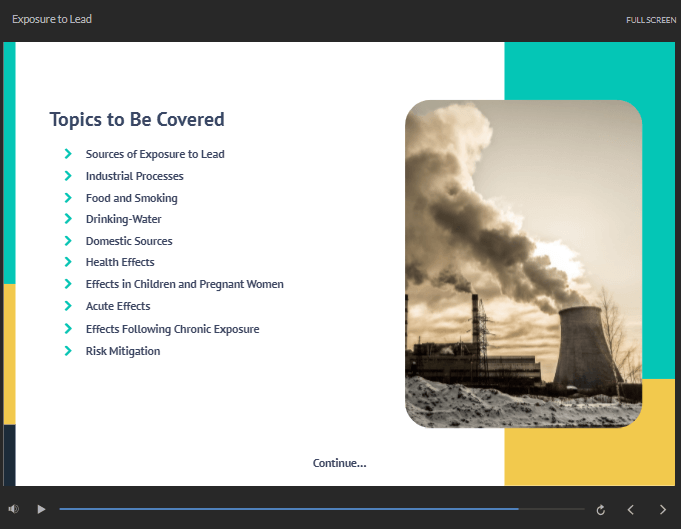This screenshot has height=529, width=681.
Task: Click the Continue... link
Action: pos(340,463)
